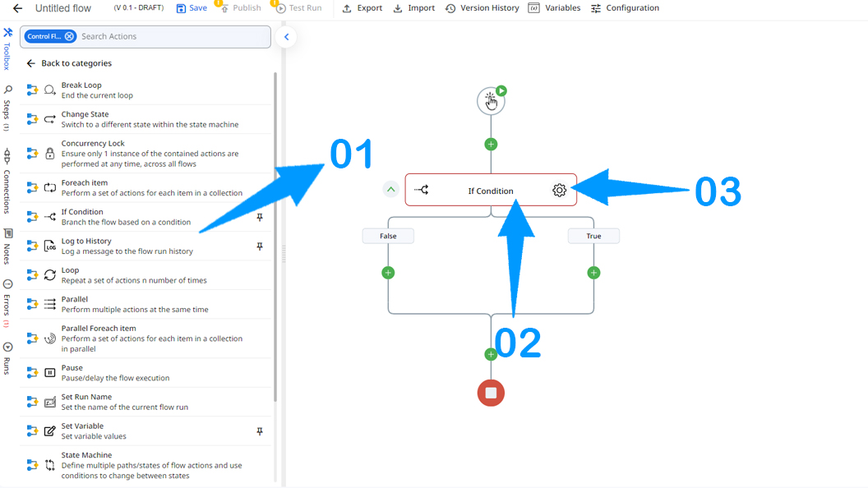This screenshot has width=868, height=488.
Task: Click the Change State arrow icon
Action: coord(50,119)
